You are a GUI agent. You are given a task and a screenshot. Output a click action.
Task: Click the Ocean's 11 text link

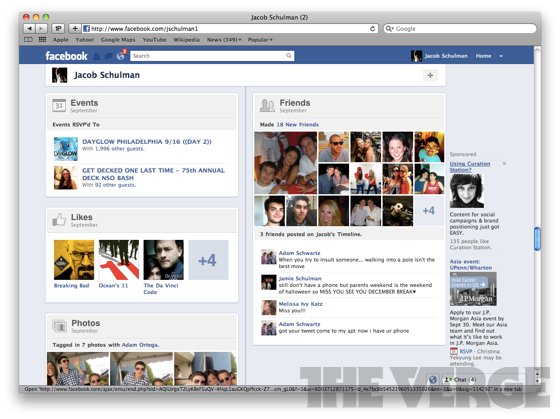coord(113,285)
